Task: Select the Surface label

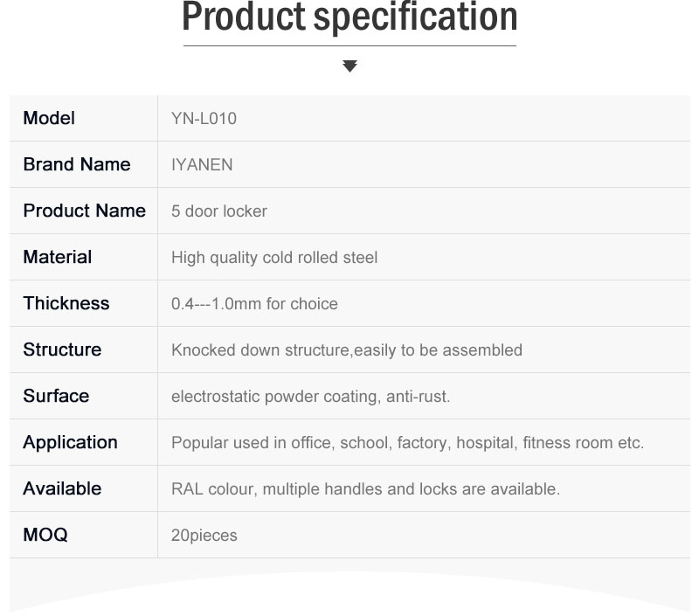Action: pos(56,397)
